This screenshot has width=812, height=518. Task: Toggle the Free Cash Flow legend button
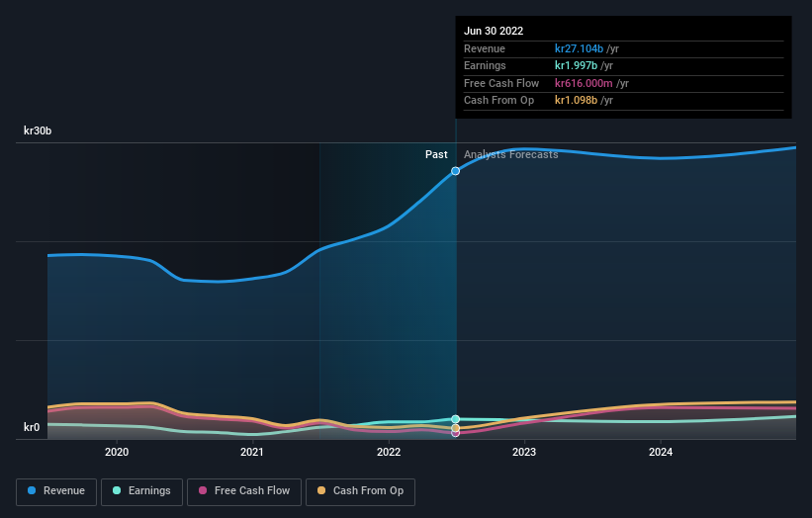244,491
